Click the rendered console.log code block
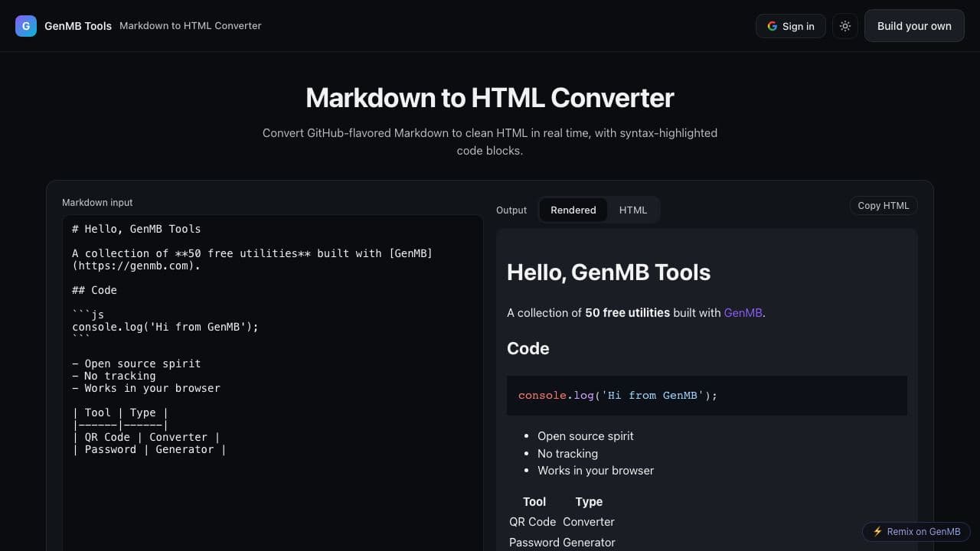This screenshot has height=551, width=980. [x=707, y=396]
